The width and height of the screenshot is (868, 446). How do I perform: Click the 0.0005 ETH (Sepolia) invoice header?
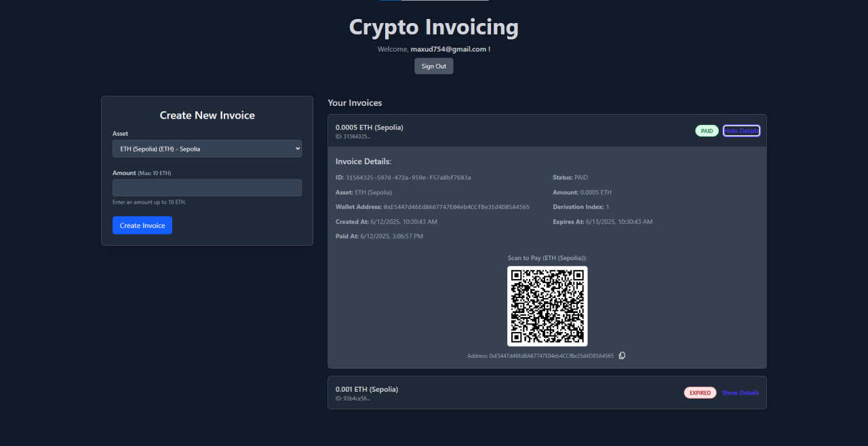coord(370,127)
